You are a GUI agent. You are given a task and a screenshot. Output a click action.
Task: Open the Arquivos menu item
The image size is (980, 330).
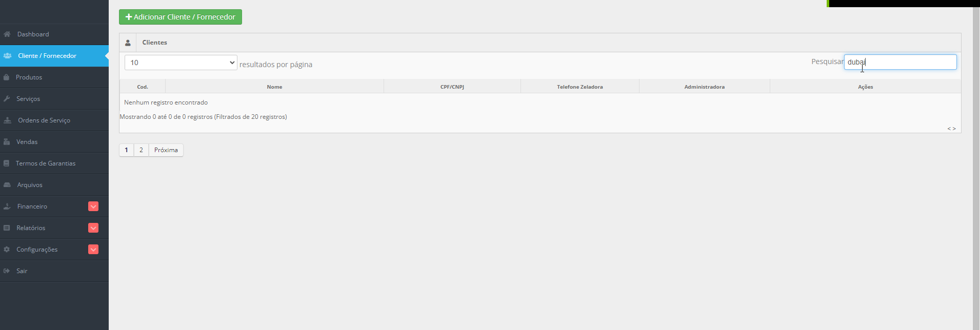point(54,185)
